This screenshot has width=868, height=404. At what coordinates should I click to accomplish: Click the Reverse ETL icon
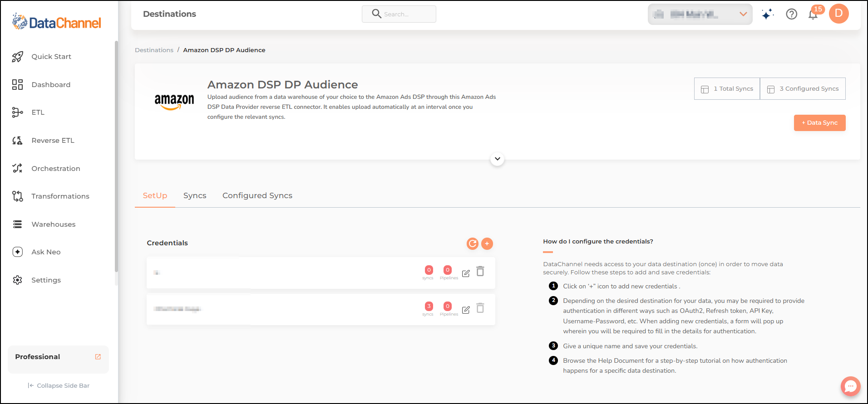[x=17, y=141]
